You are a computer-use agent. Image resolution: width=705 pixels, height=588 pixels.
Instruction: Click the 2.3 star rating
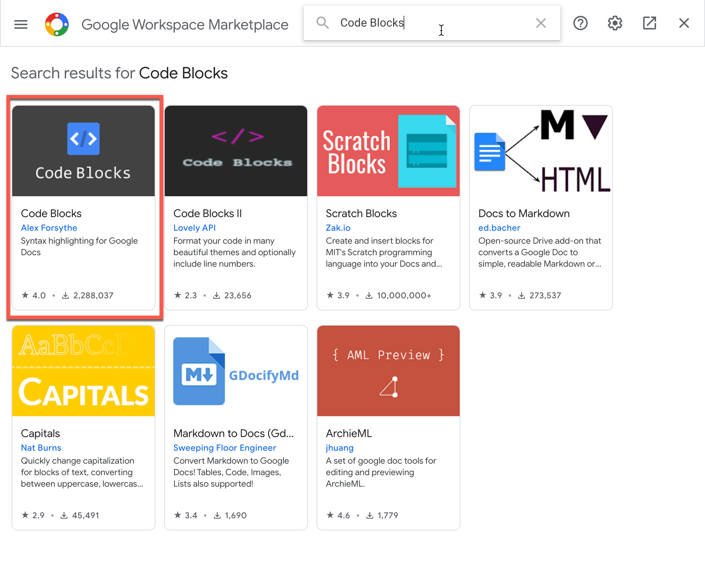pos(186,295)
